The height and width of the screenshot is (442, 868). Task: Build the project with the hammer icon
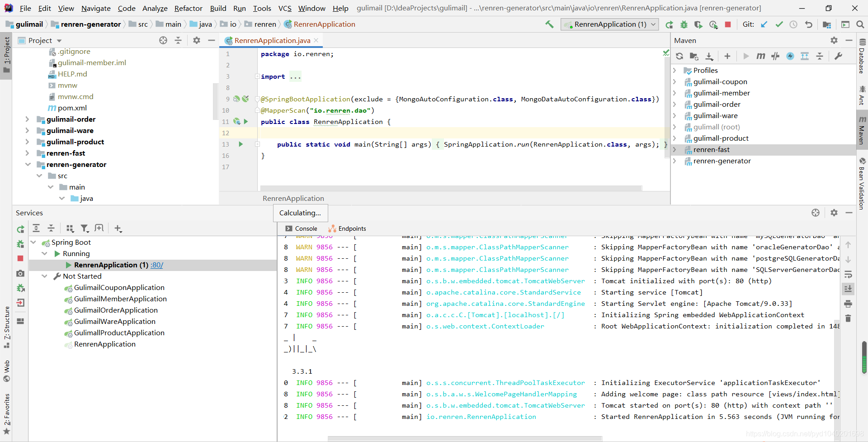click(x=549, y=24)
